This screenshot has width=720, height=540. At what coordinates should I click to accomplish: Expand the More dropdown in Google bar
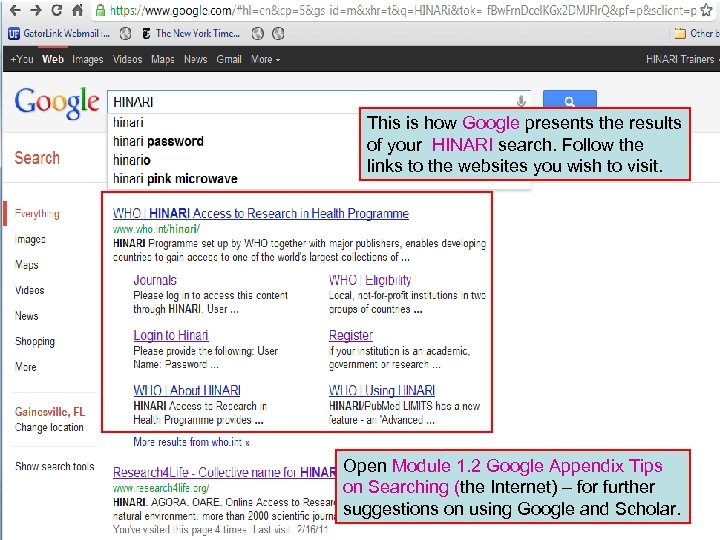coord(265,59)
